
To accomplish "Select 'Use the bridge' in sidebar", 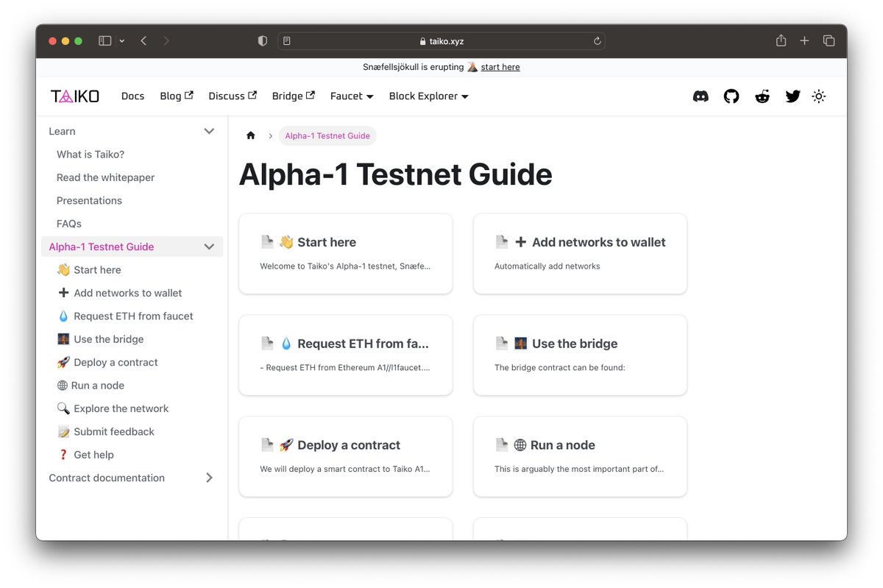I will pyautogui.click(x=100, y=339).
